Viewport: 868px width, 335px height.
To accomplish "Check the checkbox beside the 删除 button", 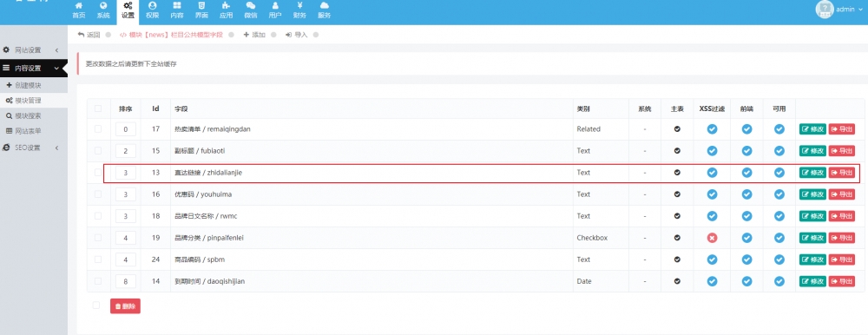I will tap(96, 305).
